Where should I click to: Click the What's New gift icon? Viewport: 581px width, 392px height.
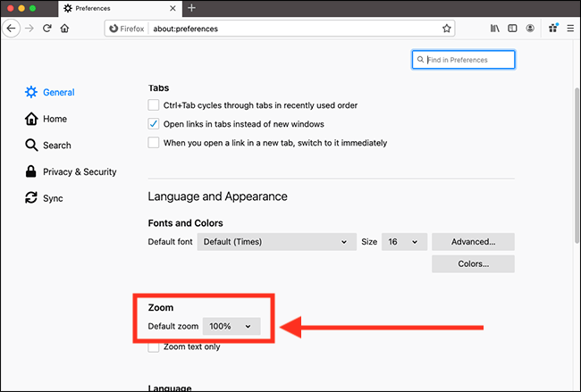pyautogui.click(x=553, y=28)
